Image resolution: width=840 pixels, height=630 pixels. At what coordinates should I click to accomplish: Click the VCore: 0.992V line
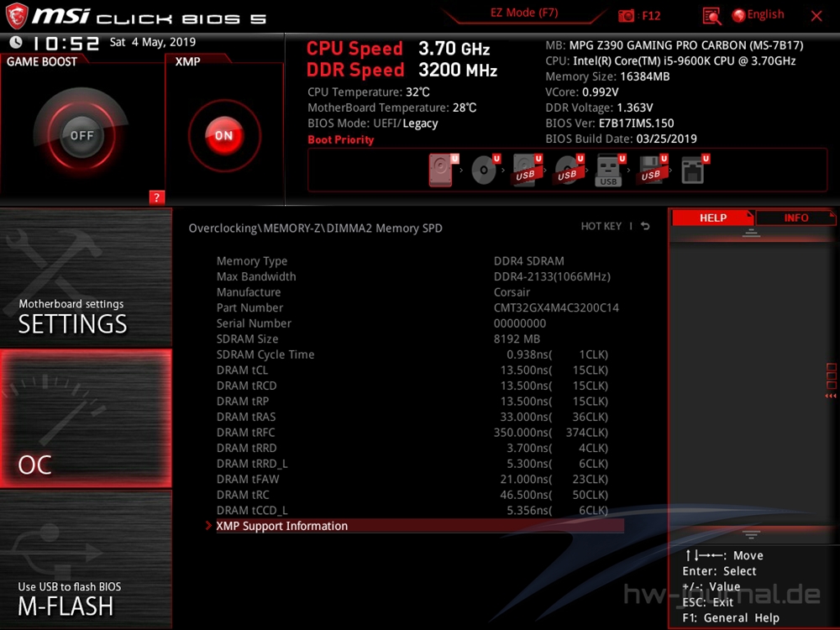coord(582,92)
